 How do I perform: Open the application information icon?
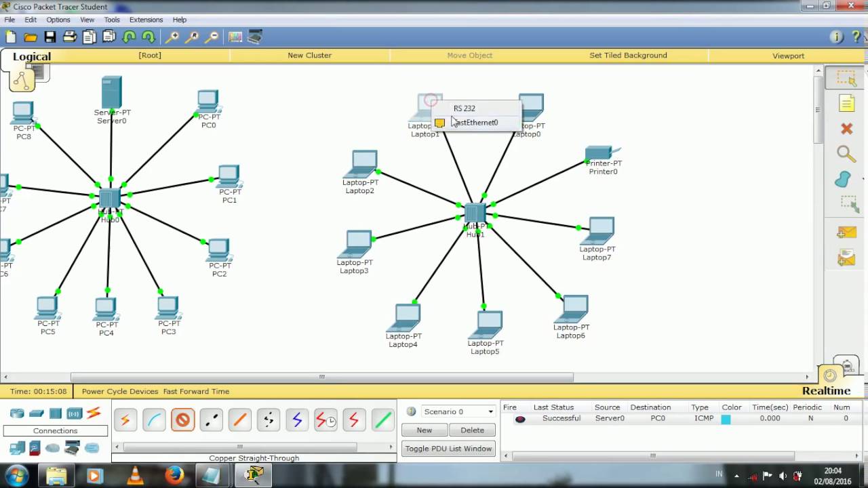(837, 37)
